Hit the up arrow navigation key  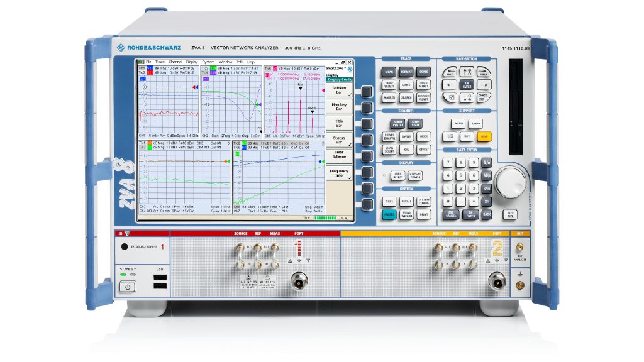click(x=467, y=72)
